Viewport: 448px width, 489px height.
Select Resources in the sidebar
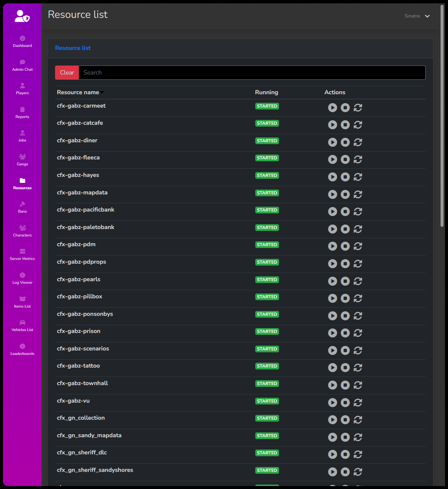[x=22, y=184]
